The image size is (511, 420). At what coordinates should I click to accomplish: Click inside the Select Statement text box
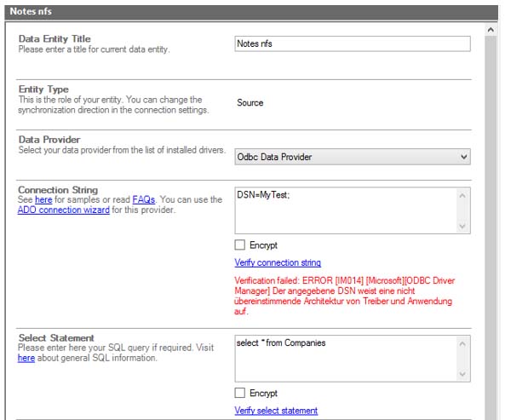point(345,358)
